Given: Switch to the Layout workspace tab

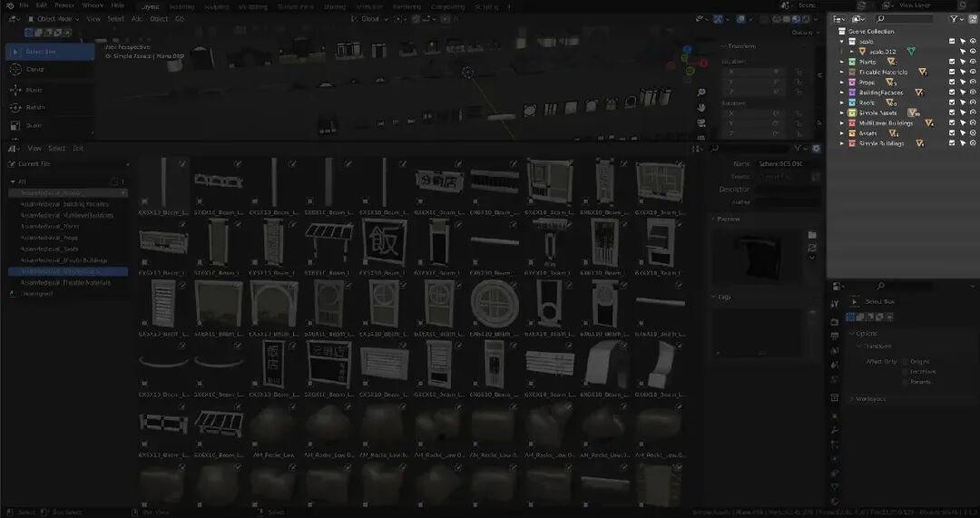Looking at the screenshot, I should tap(150, 7).
